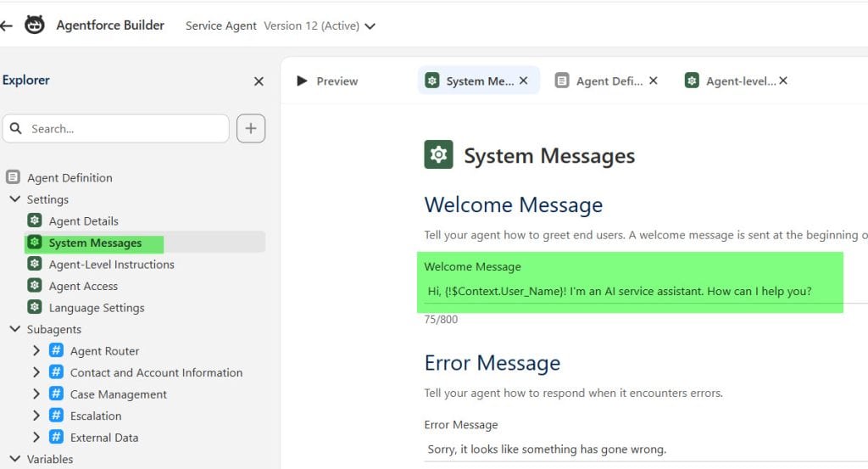Open the Version 12 (Active) dropdown
The height and width of the screenshot is (469, 868).
pyautogui.click(x=320, y=26)
